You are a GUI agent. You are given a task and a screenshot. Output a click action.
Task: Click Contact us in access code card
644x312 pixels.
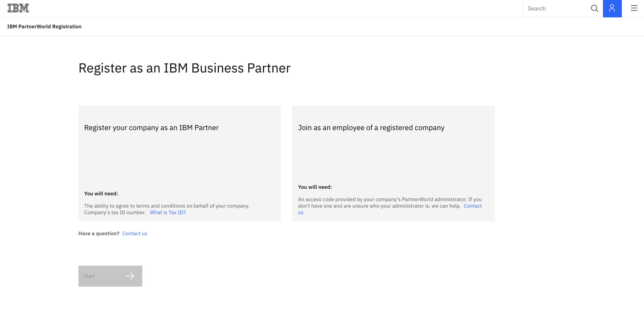click(x=472, y=206)
